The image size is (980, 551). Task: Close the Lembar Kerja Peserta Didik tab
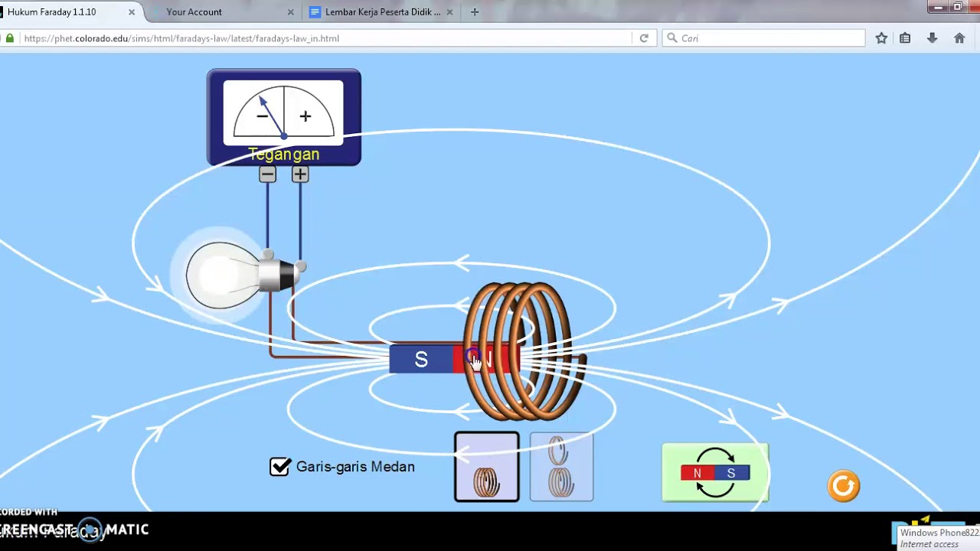[x=449, y=12]
